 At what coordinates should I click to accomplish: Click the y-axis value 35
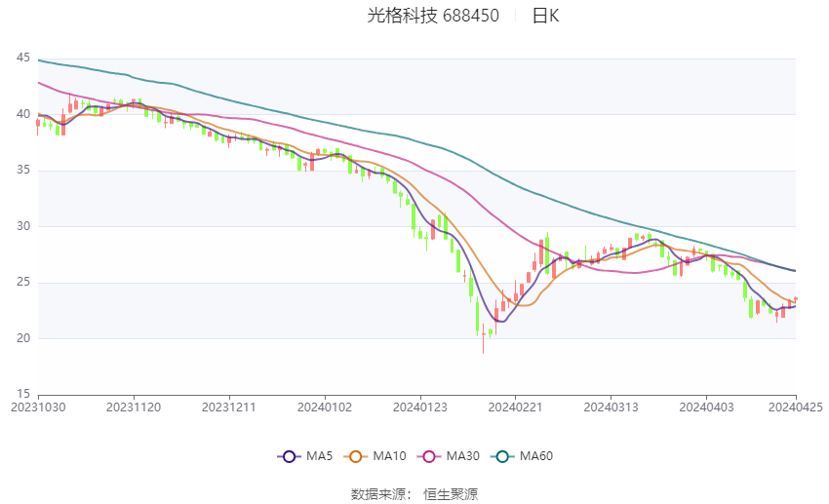(23, 171)
